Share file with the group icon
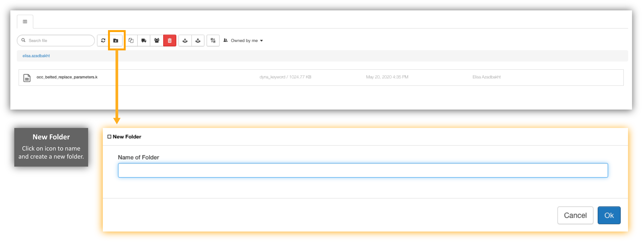The width and height of the screenshot is (644, 245). click(157, 40)
